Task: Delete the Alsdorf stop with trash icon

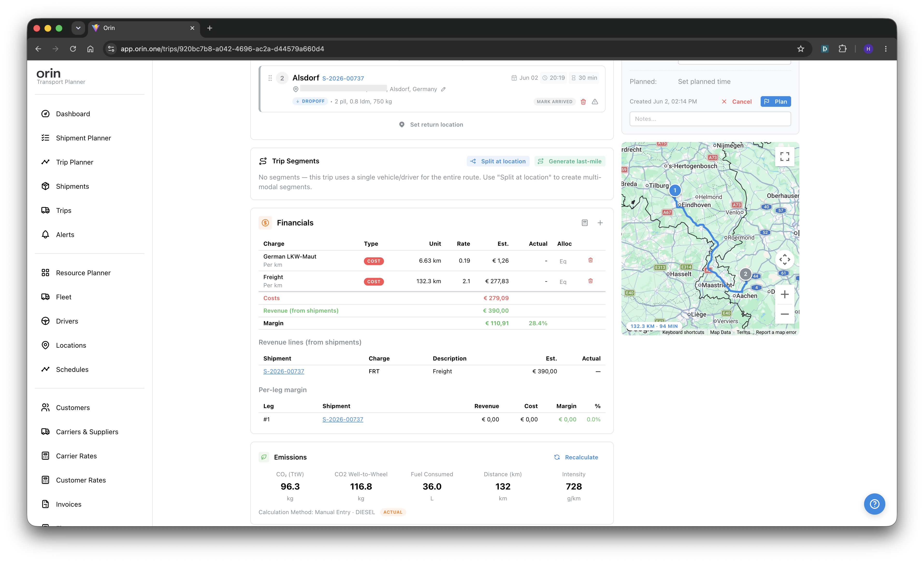Action: 583,102
